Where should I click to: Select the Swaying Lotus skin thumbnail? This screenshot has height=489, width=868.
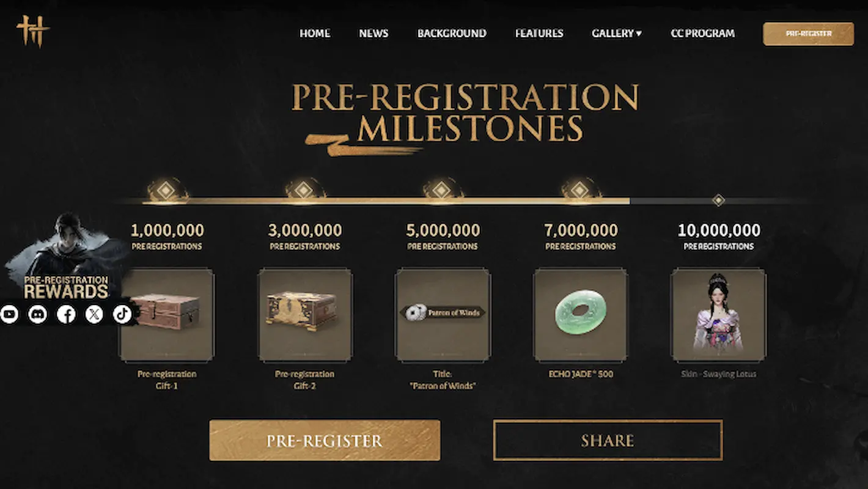pos(718,315)
